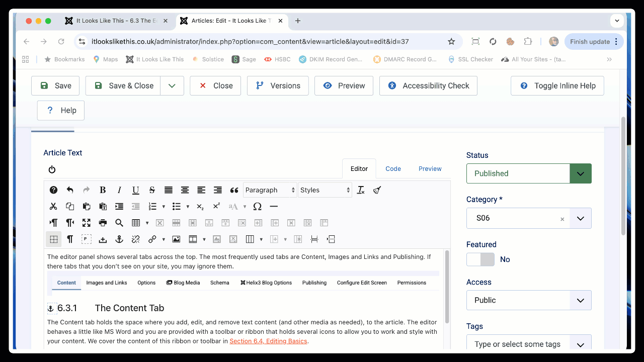
Task: Click the Undo arrow in editor toolbar
Action: pyautogui.click(x=70, y=190)
